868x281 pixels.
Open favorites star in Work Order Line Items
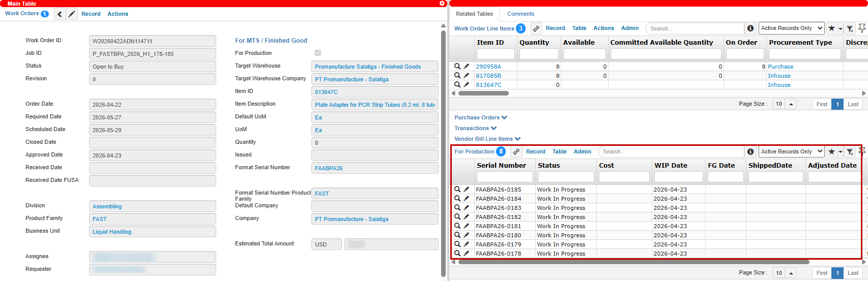(x=831, y=28)
